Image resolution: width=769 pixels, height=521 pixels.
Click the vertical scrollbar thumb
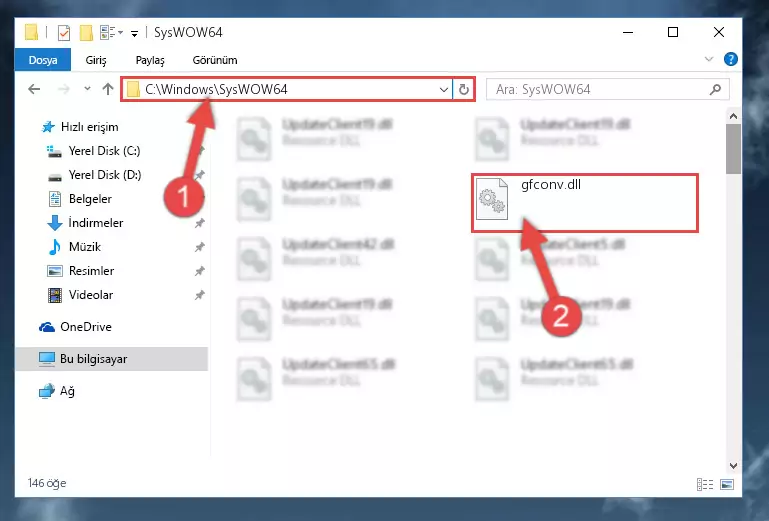[x=733, y=149]
